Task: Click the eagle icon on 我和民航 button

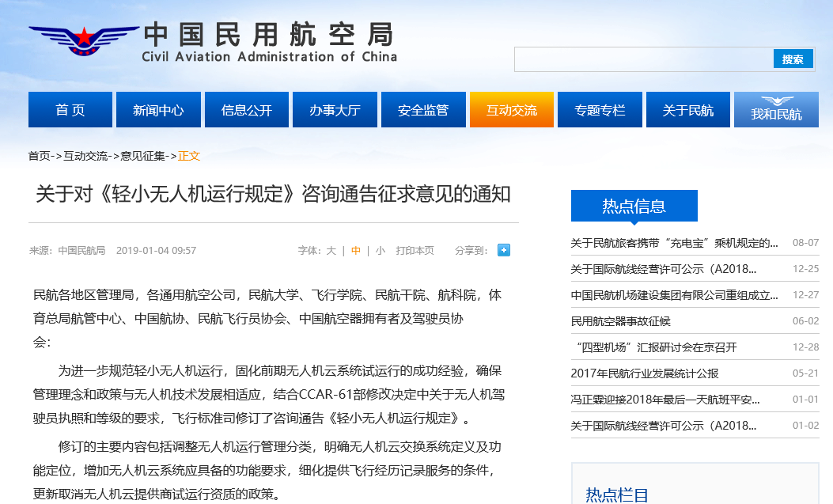Action: 776,101
